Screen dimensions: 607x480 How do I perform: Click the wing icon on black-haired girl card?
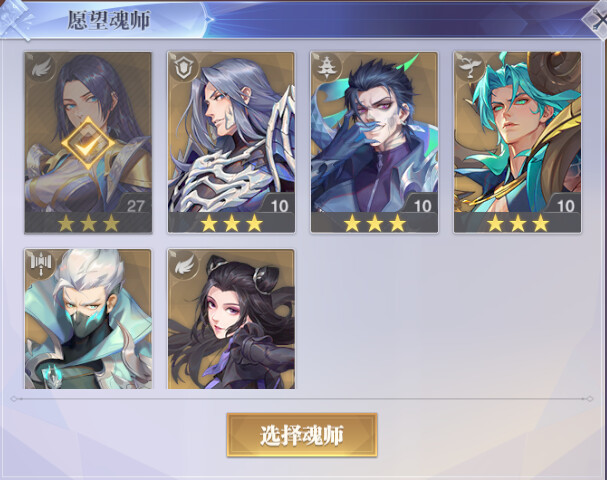tap(184, 266)
